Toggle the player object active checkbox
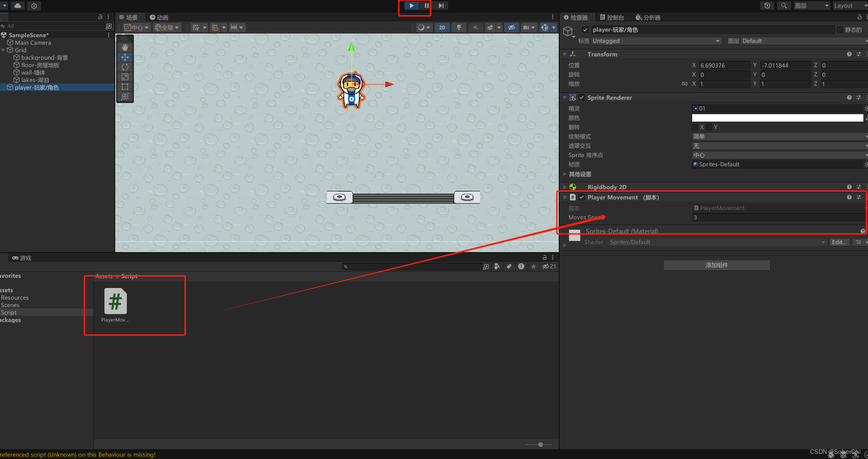Screen dimensions: 868x459 click(585, 30)
